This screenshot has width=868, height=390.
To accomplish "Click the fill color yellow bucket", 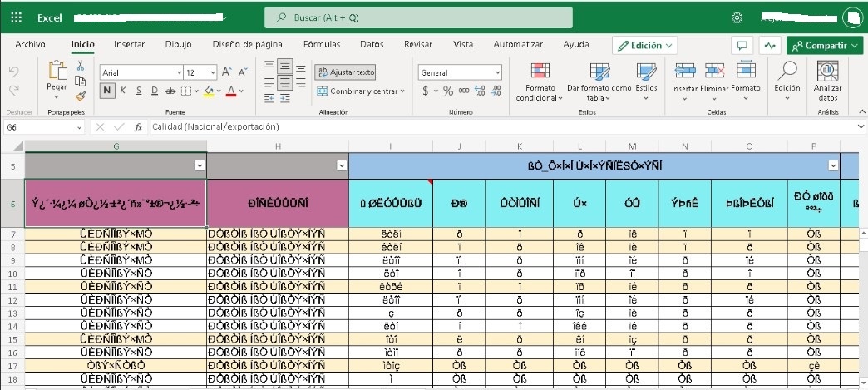I will click(x=209, y=91).
